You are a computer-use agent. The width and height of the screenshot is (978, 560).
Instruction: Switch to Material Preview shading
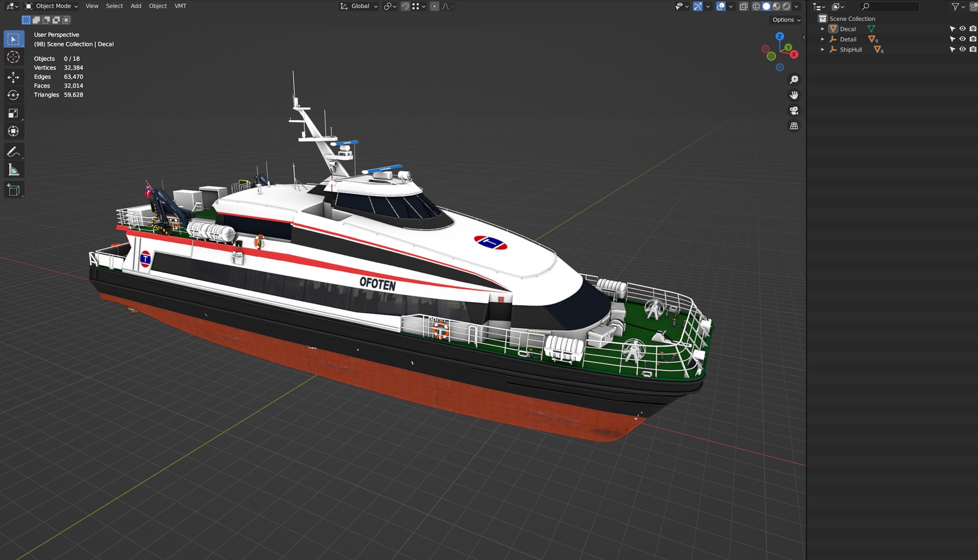pyautogui.click(x=776, y=6)
